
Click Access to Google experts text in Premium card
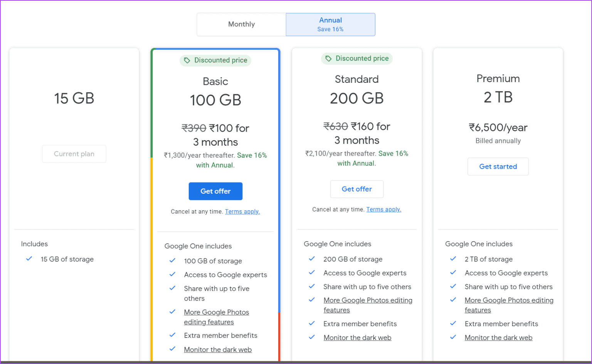coord(506,273)
